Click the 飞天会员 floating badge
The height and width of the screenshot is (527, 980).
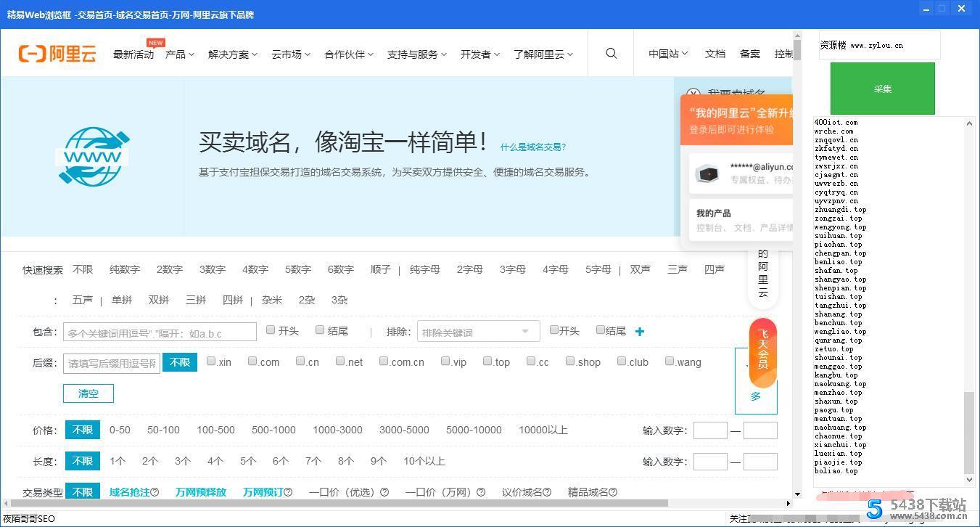pyautogui.click(x=762, y=352)
